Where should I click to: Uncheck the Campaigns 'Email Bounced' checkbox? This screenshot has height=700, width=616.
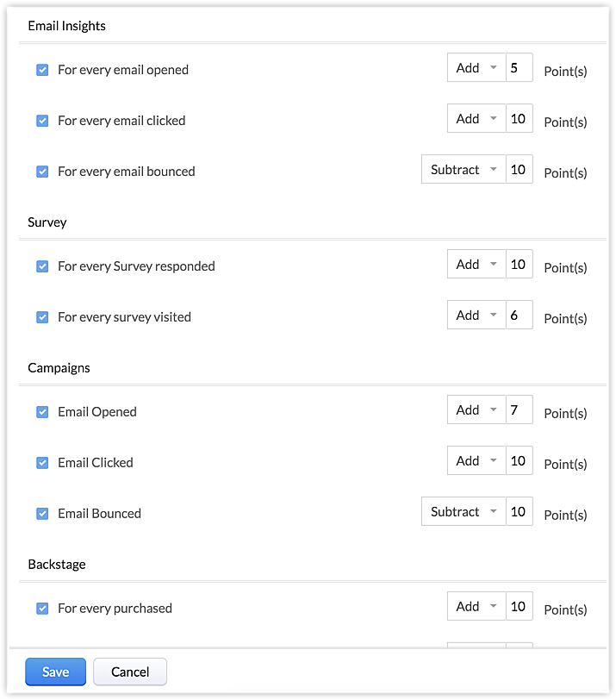tap(42, 514)
